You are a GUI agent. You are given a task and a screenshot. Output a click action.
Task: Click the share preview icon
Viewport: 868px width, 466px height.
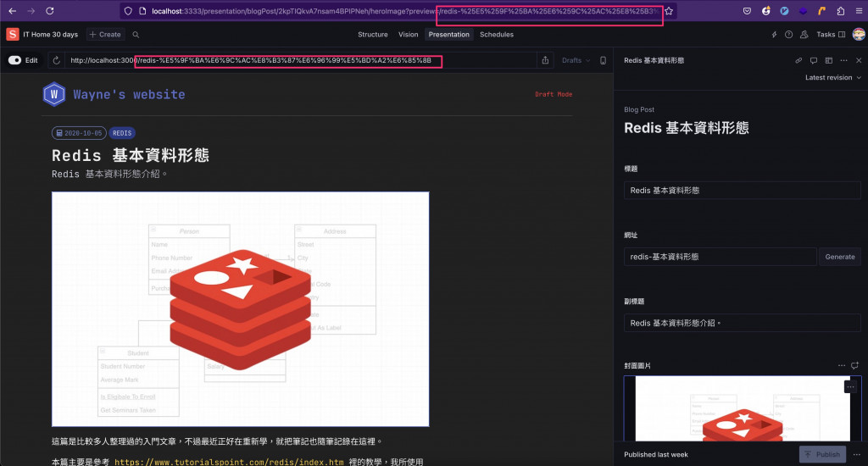click(545, 60)
